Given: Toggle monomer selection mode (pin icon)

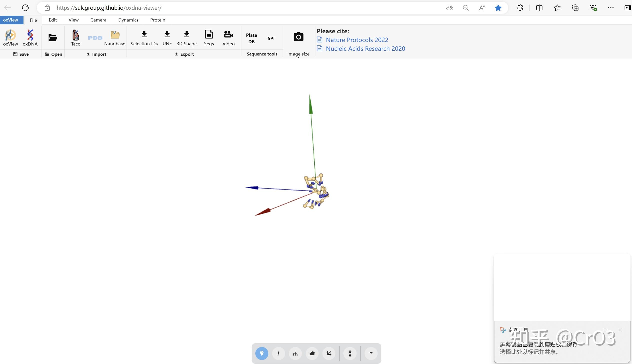Looking at the screenshot, I should [262, 353].
